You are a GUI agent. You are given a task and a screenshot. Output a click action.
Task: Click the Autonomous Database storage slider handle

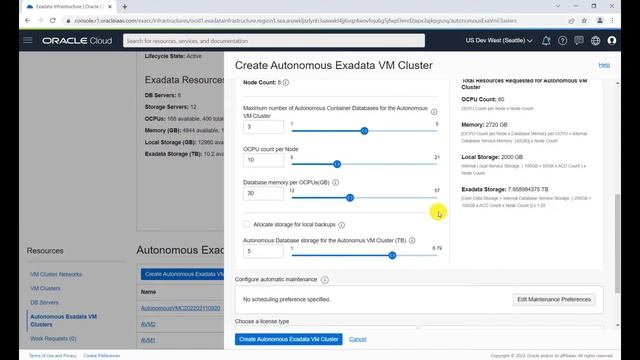coord(392,255)
